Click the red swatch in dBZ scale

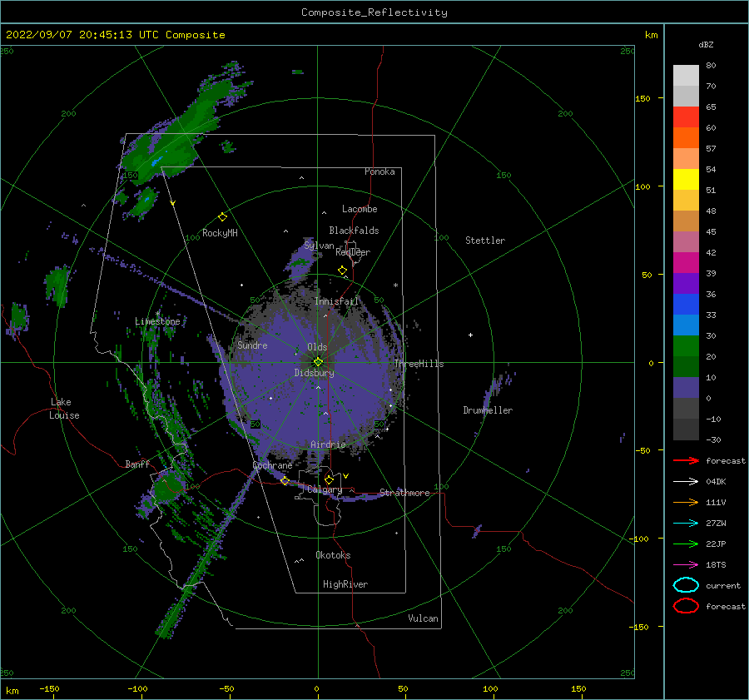pyautogui.click(x=686, y=117)
